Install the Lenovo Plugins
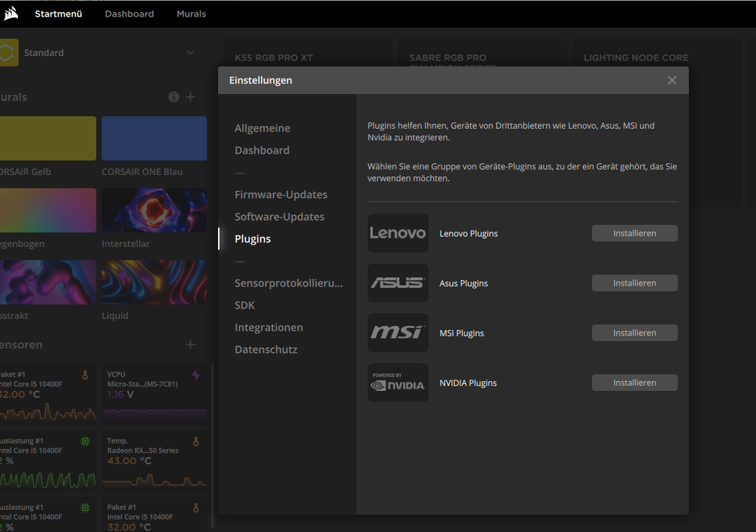Screen dimensions: 756x532 634,233
